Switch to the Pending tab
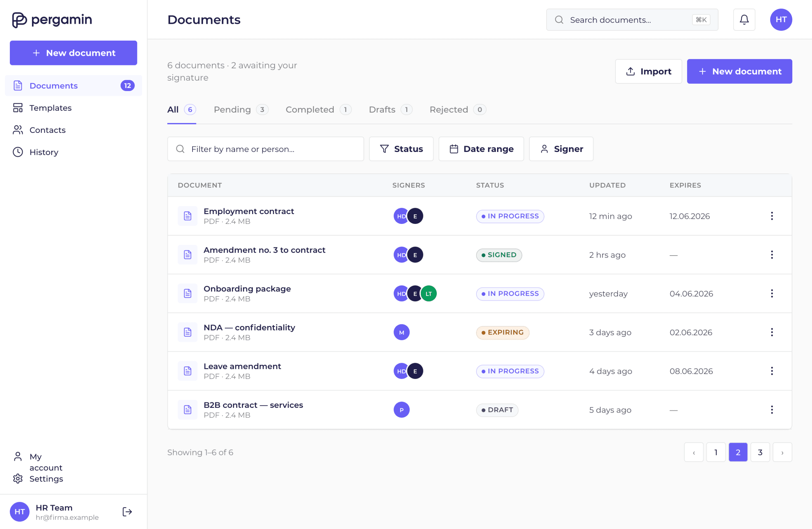Viewport: 812px width, 529px height. pyautogui.click(x=241, y=109)
